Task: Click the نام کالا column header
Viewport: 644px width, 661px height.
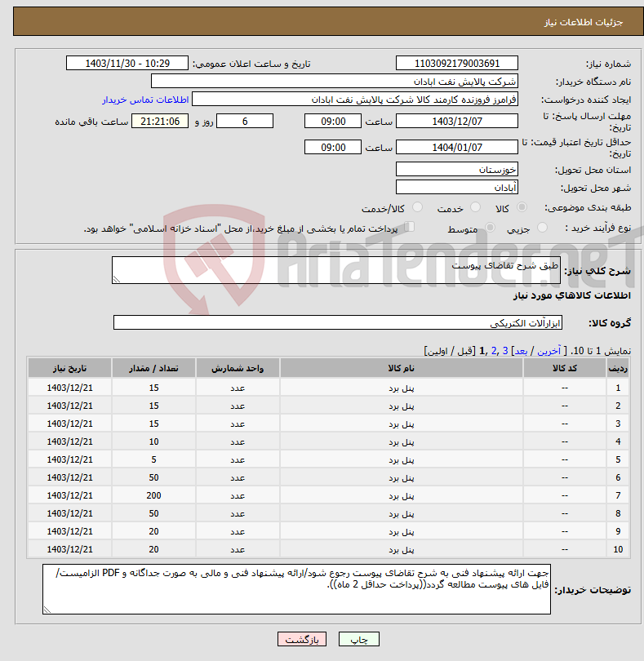Action: click(x=401, y=368)
